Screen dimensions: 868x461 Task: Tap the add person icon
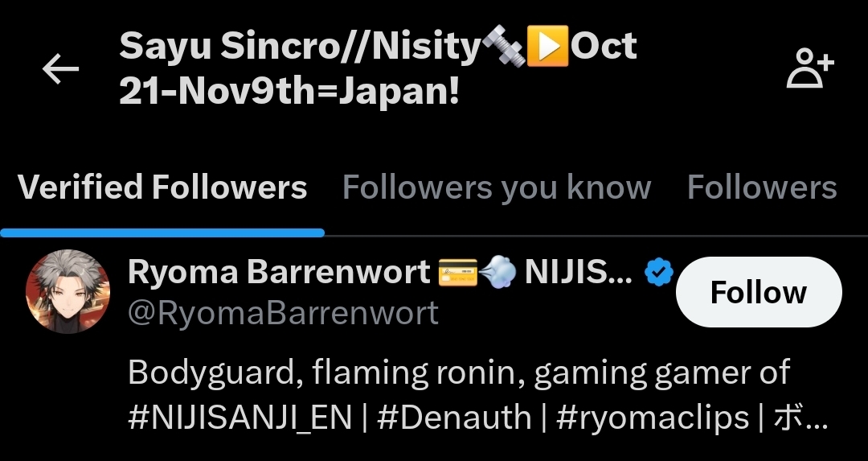point(810,68)
